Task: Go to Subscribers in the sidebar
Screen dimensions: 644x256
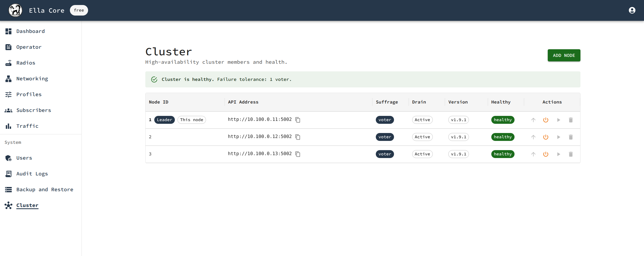Action: (33, 110)
